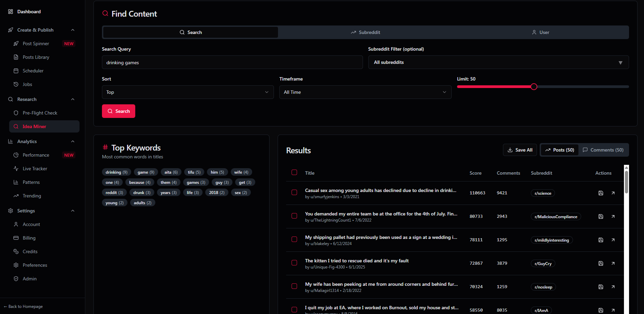Click the Post Spinner rocket icon

(x=16, y=43)
